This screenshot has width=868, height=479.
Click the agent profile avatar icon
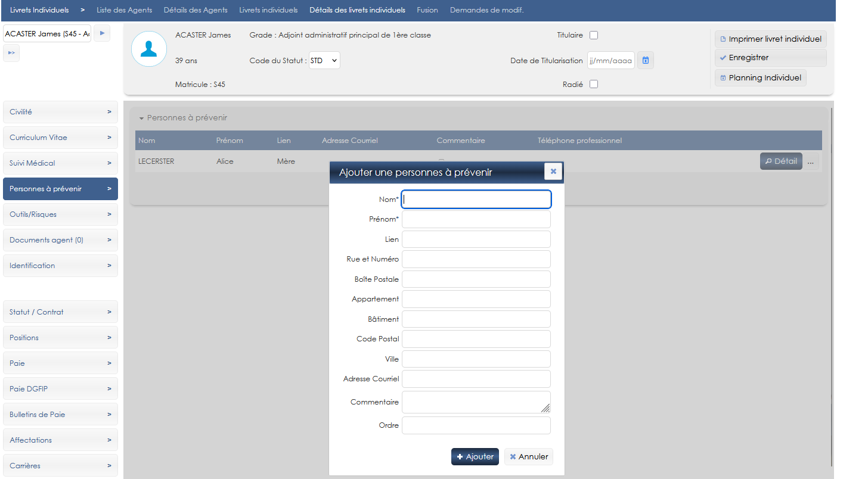pos(148,49)
